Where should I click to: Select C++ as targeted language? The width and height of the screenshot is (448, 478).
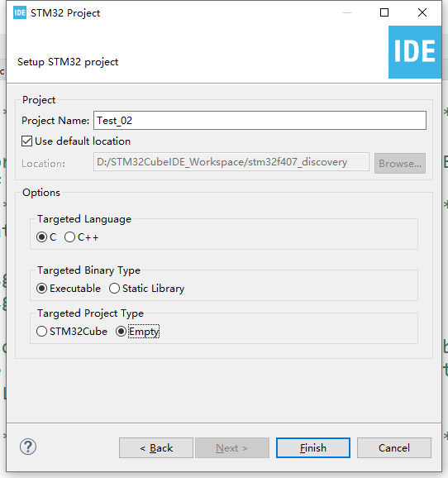click(69, 237)
